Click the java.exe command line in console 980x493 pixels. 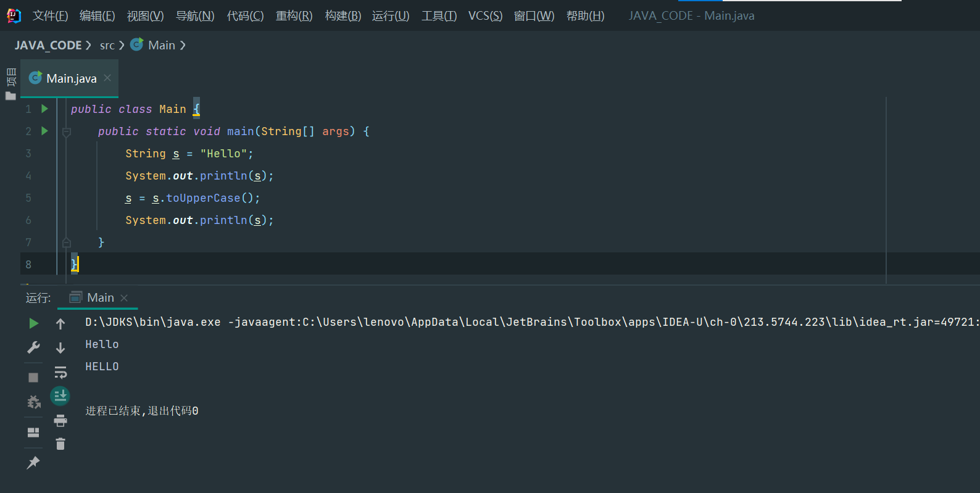click(532, 322)
